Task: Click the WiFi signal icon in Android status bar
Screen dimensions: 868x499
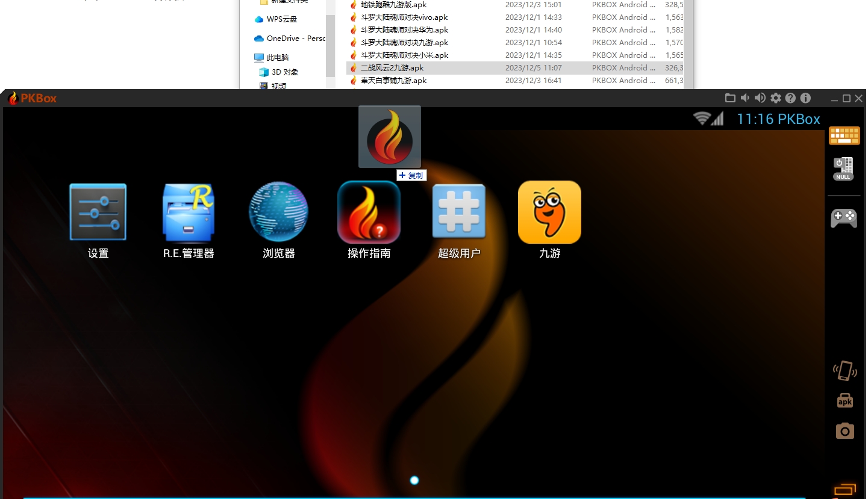Action: (702, 118)
